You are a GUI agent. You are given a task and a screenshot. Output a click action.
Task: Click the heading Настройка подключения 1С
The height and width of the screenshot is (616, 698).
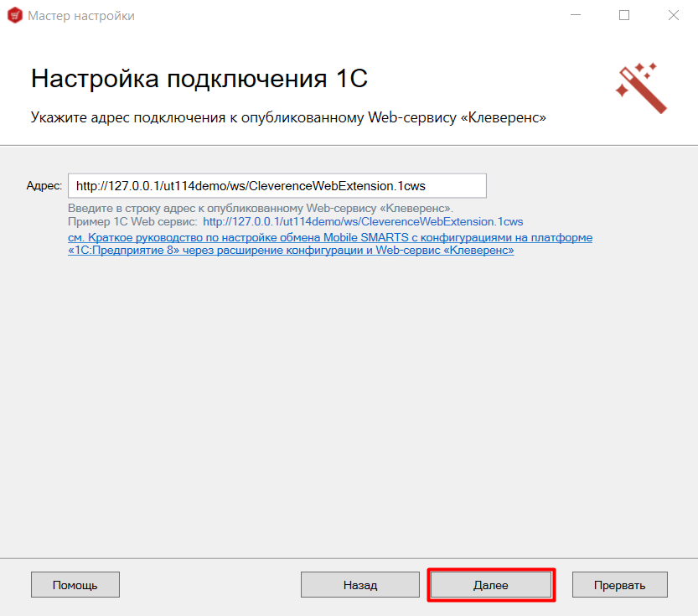199,79
